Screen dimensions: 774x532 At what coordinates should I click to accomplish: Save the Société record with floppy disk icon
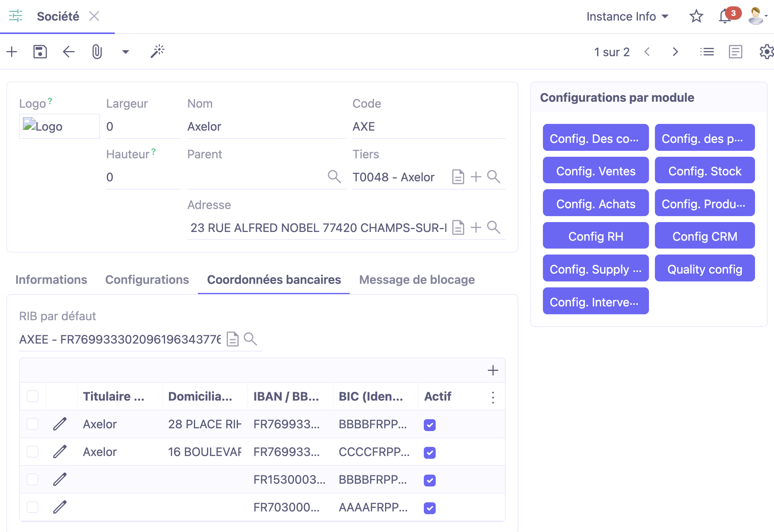40,51
